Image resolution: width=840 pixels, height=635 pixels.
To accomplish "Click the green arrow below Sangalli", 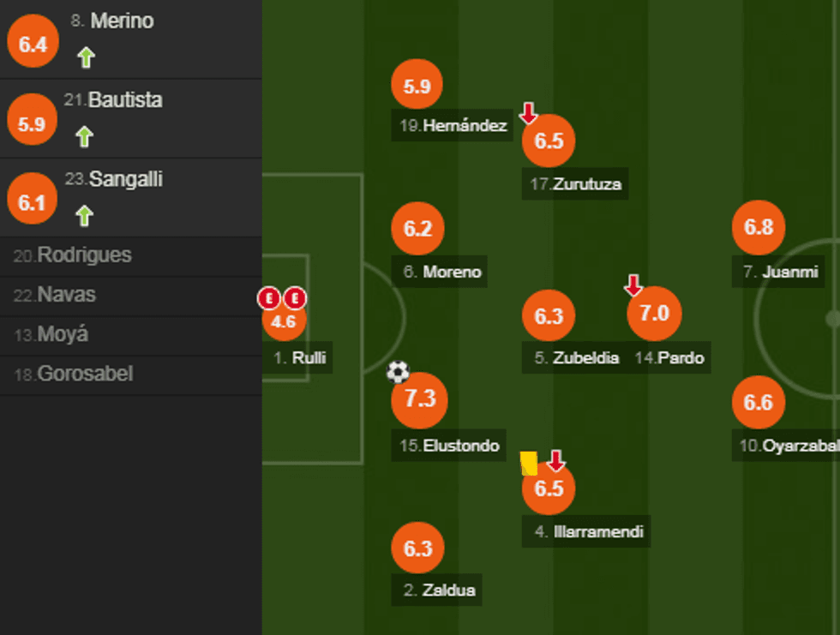I will pos(83,215).
